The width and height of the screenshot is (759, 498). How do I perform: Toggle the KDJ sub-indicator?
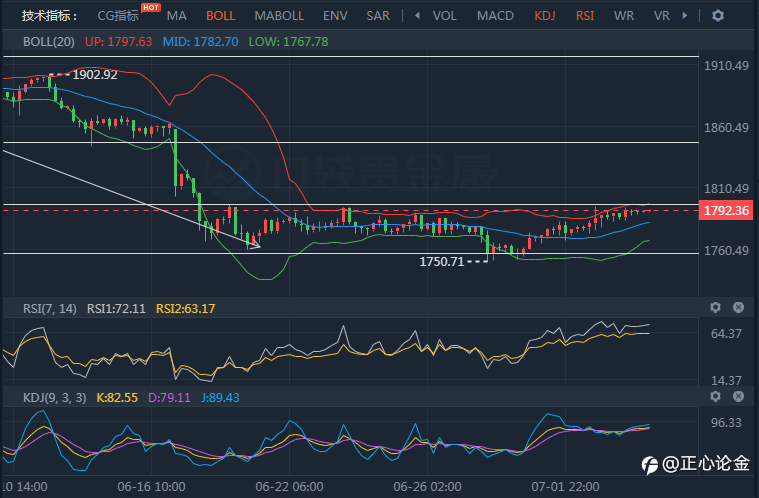click(545, 16)
